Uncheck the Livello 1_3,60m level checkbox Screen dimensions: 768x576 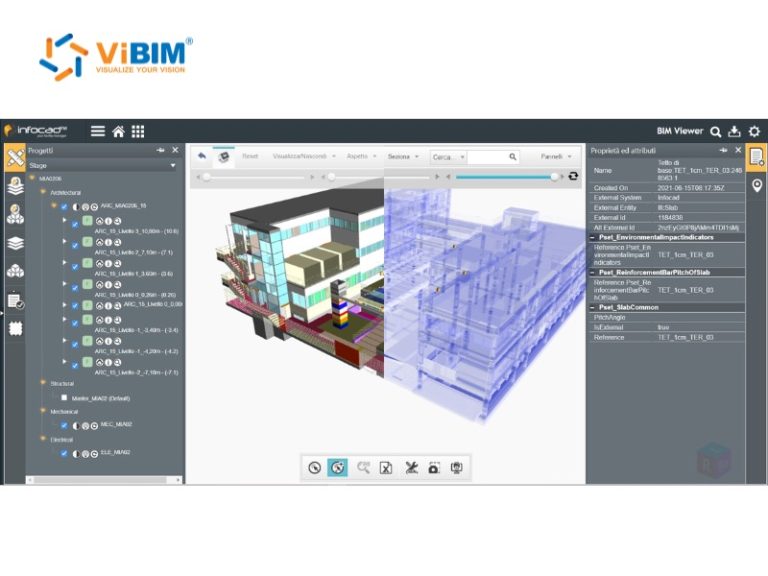point(75,266)
